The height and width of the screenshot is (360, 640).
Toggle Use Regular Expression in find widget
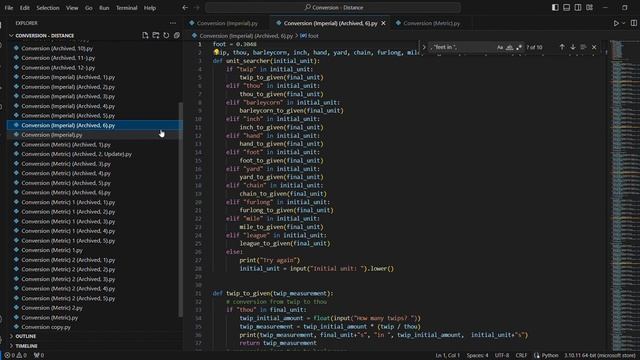519,47
